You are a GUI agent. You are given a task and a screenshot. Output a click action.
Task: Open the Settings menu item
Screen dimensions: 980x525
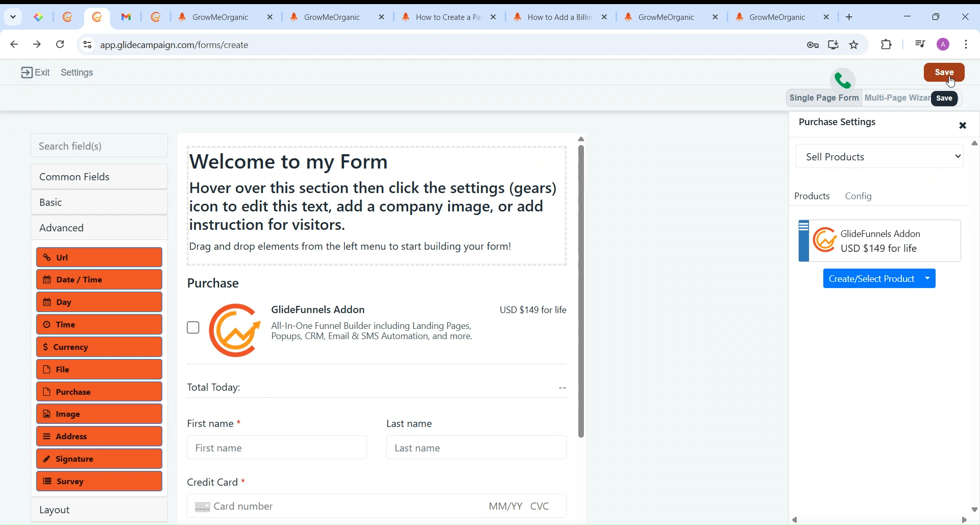coord(77,73)
